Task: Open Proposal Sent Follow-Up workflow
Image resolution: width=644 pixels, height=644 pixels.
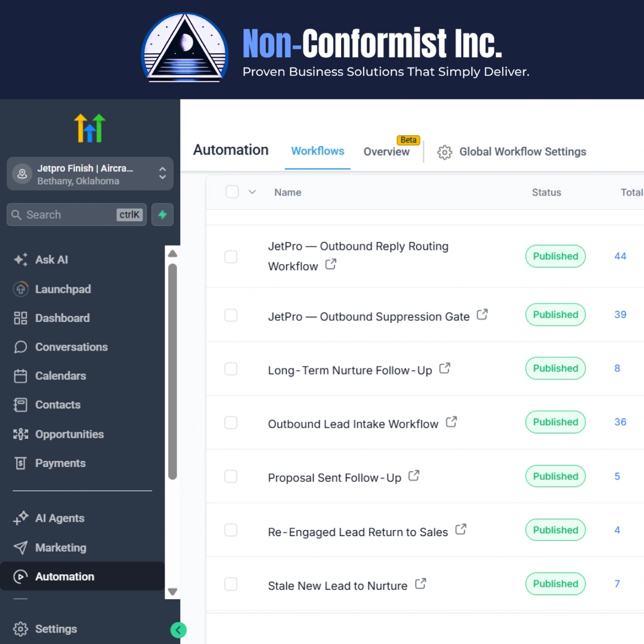Action: click(335, 478)
